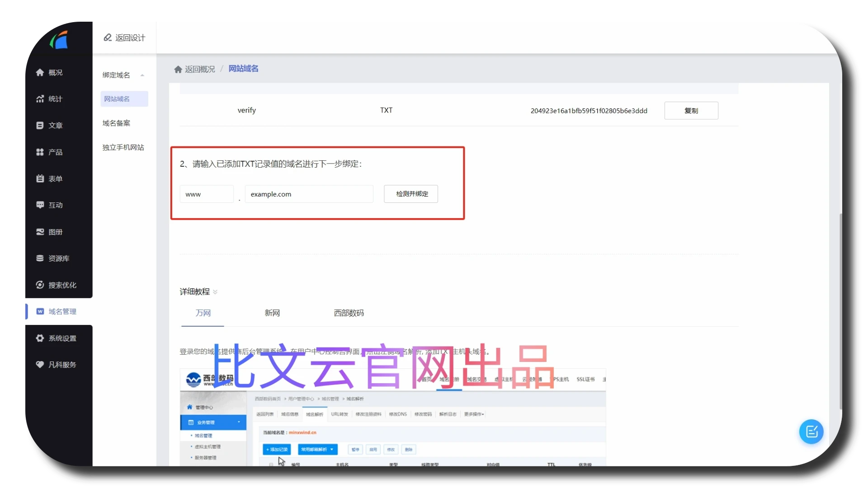
Task: Click the 图册 gallery icon
Action: 40,232
